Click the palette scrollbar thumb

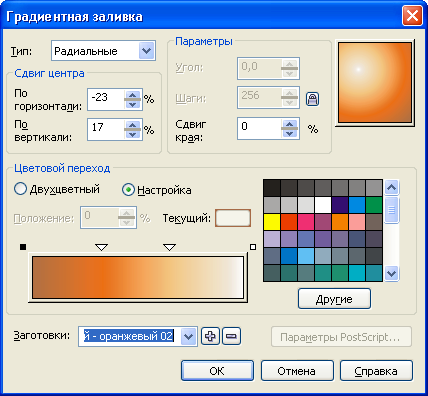(391, 210)
